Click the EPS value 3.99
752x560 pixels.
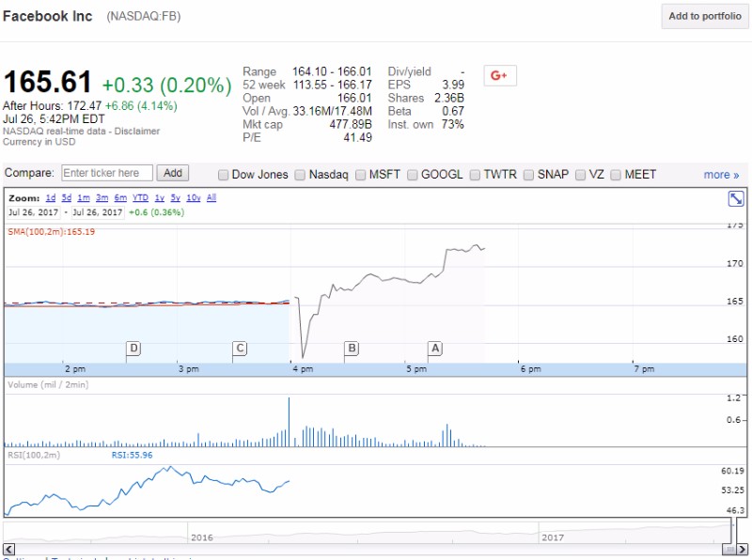453,85
